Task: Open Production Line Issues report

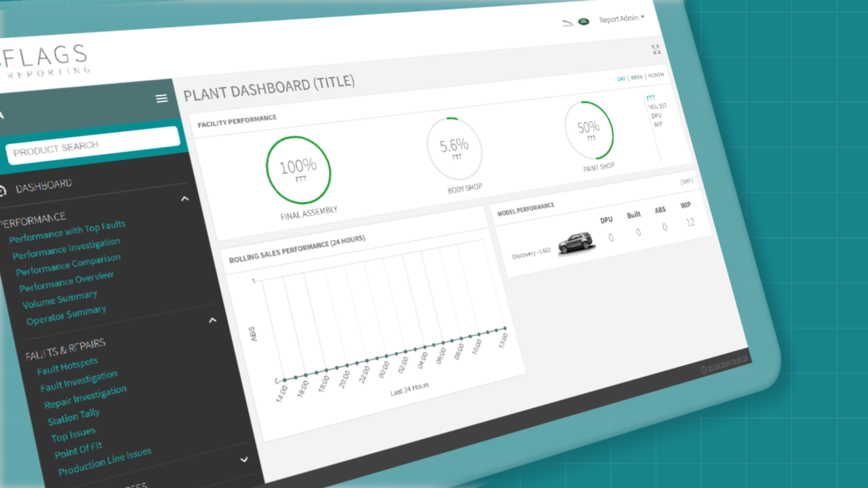Action: [104, 462]
